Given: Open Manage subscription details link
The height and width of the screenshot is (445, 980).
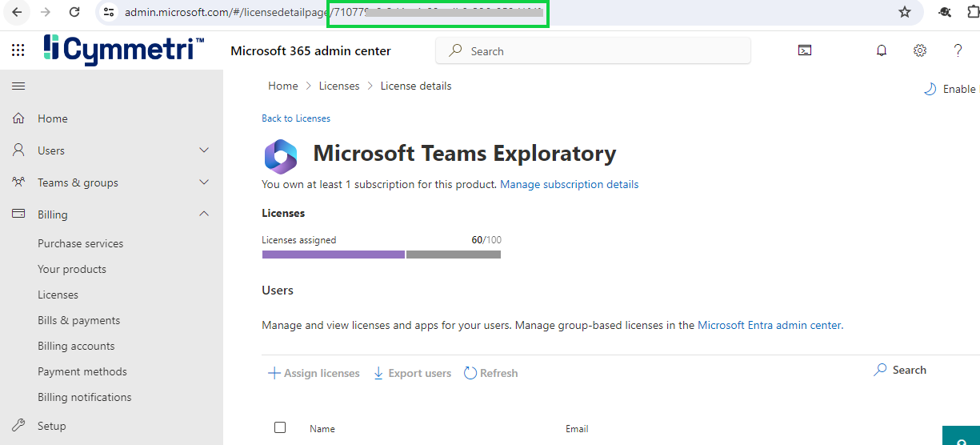Looking at the screenshot, I should pyautogui.click(x=569, y=184).
